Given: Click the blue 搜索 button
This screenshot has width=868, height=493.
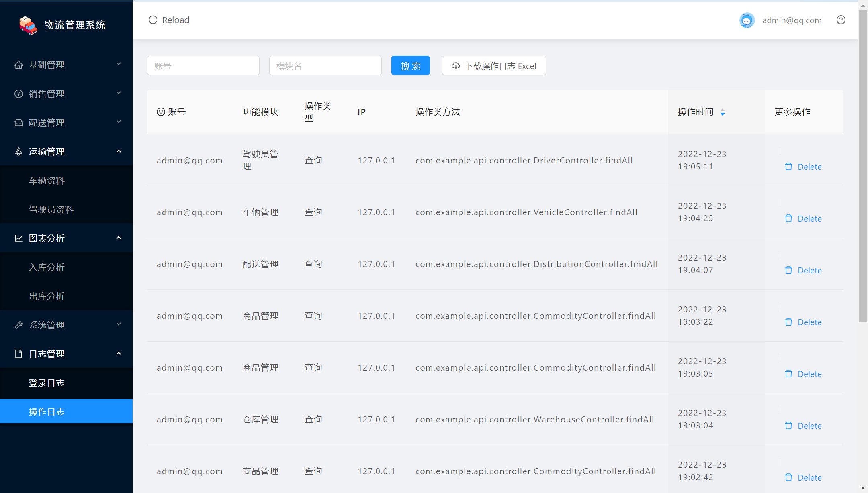Looking at the screenshot, I should pos(411,65).
